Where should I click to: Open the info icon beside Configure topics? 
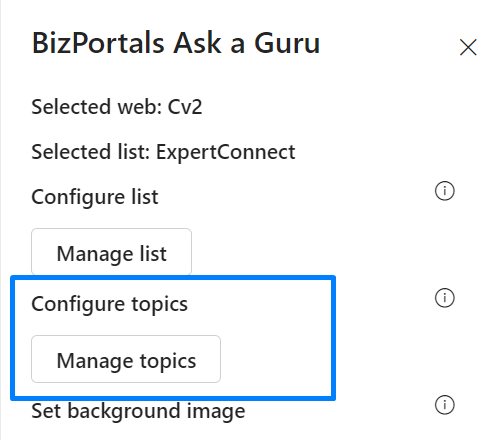(x=445, y=298)
